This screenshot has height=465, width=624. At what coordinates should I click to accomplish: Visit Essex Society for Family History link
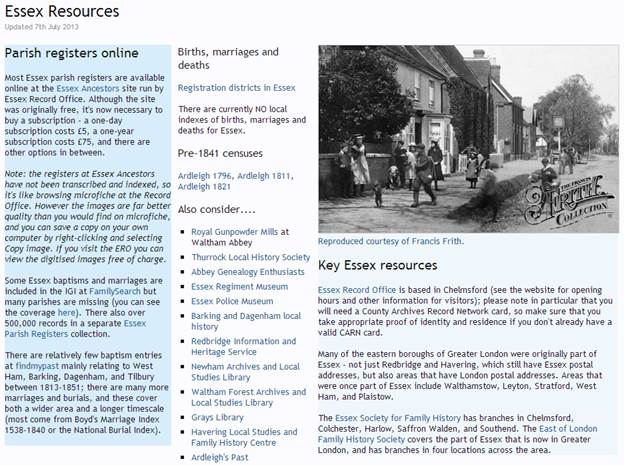pos(398,418)
